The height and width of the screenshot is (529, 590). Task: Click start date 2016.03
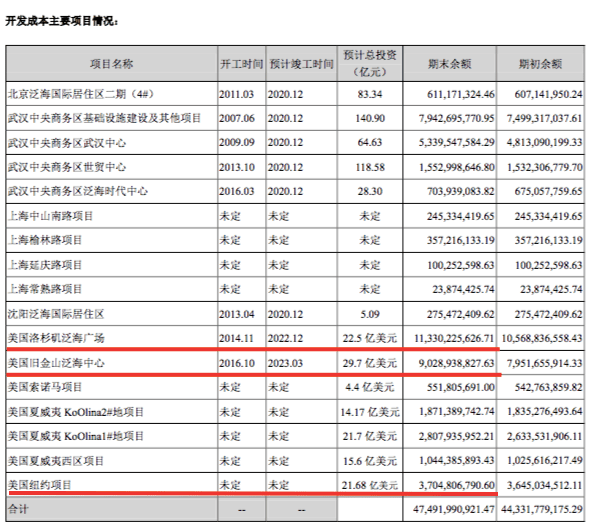click(x=237, y=191)
